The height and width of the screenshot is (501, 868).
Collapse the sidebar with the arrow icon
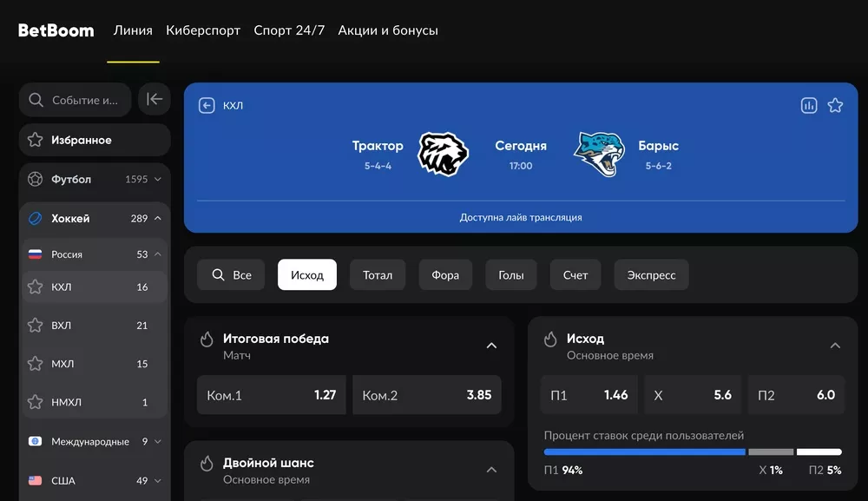[155, 99]
